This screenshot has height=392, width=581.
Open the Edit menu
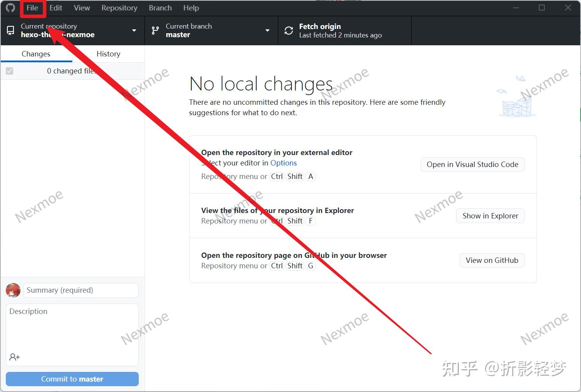tap(56, 8)
